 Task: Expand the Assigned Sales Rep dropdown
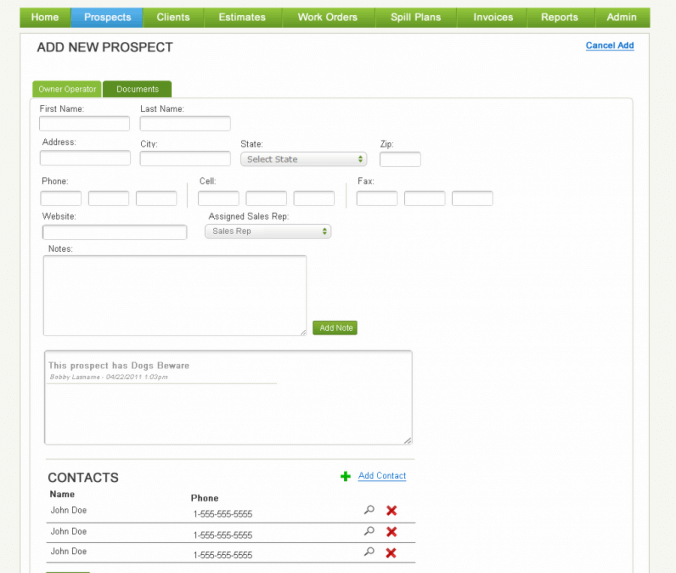[267, 231]
